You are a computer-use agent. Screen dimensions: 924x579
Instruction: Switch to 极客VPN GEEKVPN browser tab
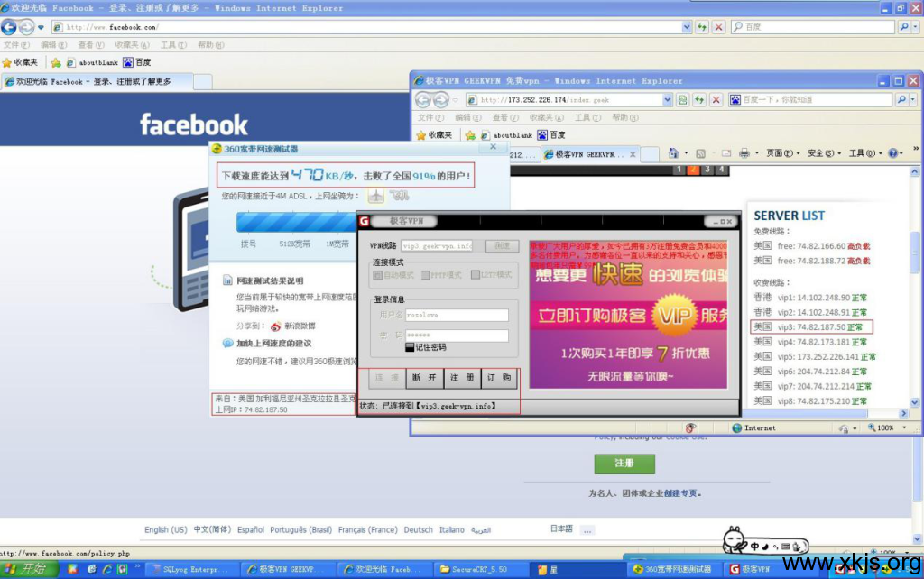click(589, 154)
